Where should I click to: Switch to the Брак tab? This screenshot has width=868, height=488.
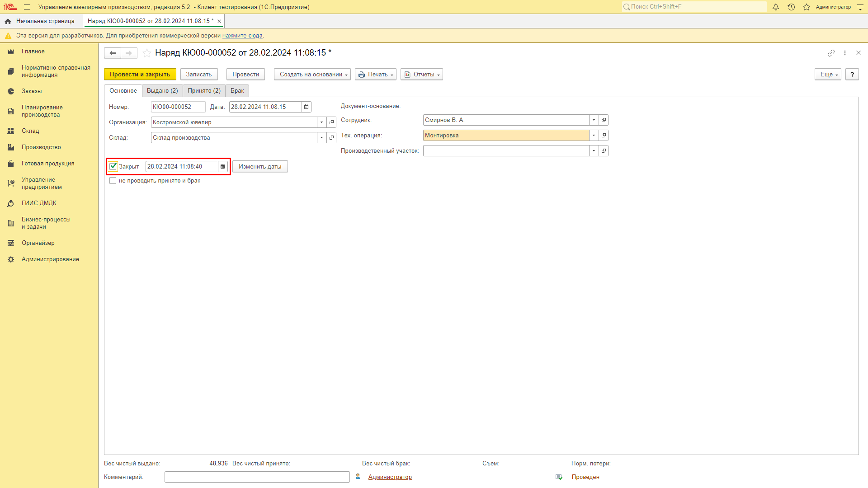point(237,91)
